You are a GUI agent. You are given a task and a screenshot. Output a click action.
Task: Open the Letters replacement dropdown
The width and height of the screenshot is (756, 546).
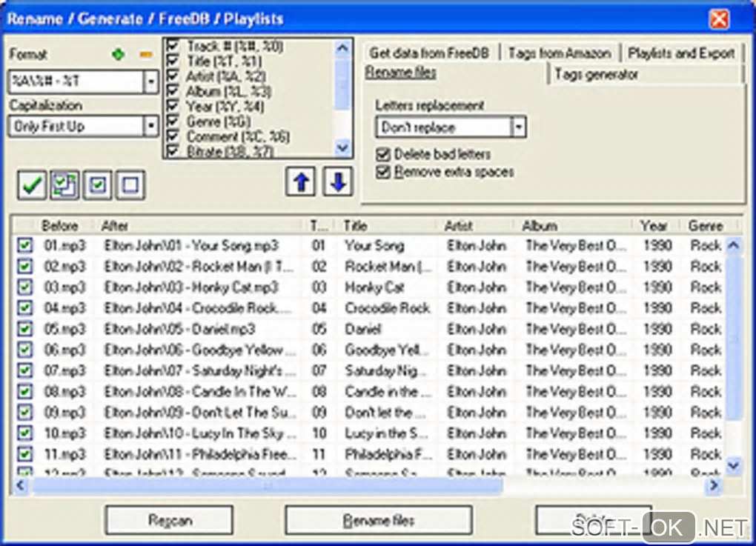point(518,127)
